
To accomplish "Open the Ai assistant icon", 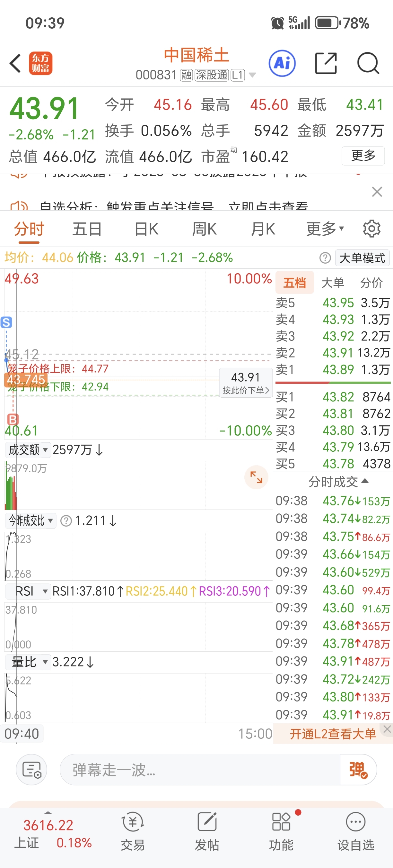I will pyautogui.click(x=282, y=63).
